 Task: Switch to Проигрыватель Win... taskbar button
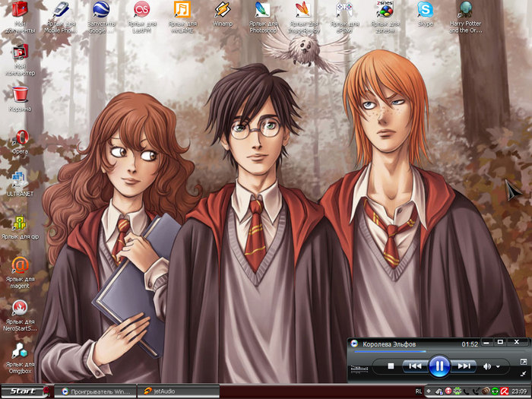coord(95,391)
